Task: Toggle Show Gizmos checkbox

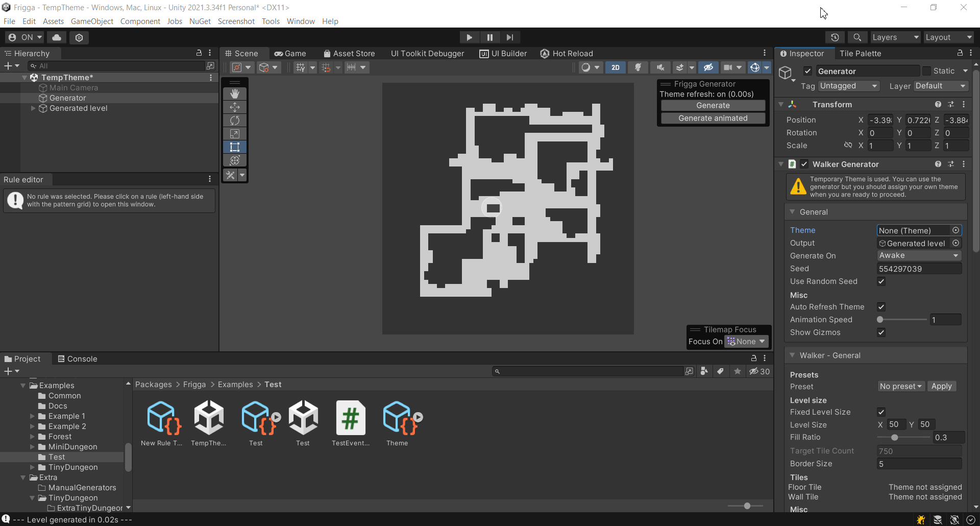Action: (x=881, y=332)
